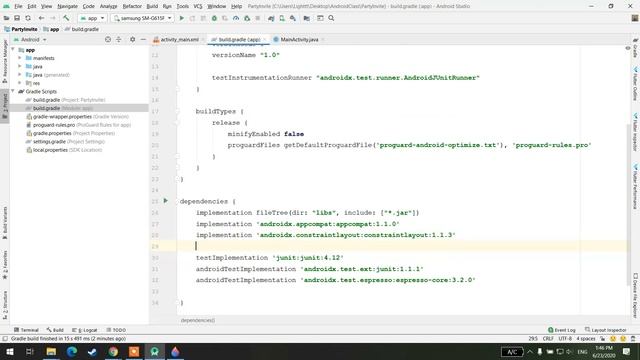
Task: Open the Logcat tool window
Action: click(x=84, y=330)
